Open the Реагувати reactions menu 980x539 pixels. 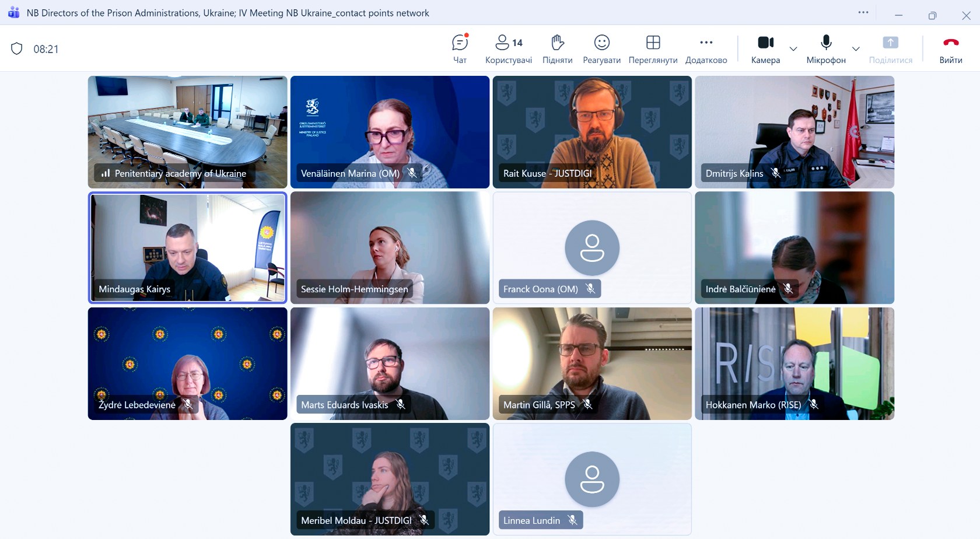point(601,48)
